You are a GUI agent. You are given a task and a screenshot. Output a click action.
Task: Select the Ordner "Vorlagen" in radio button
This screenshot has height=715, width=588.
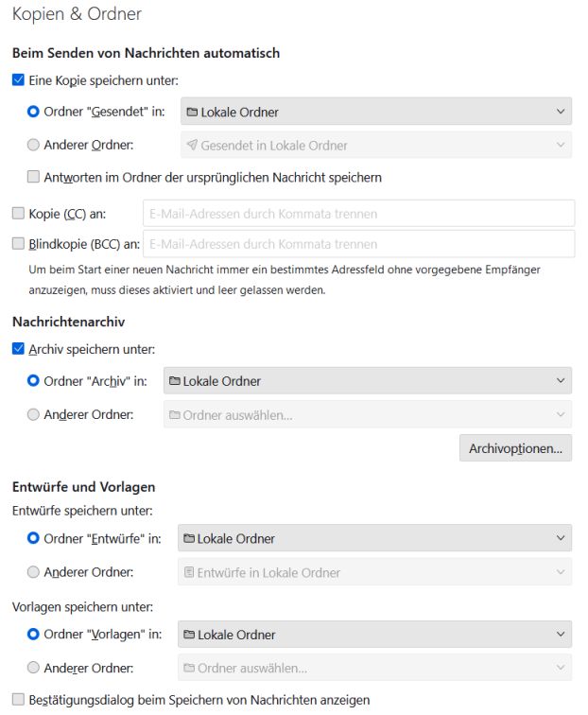click(34, 635)
